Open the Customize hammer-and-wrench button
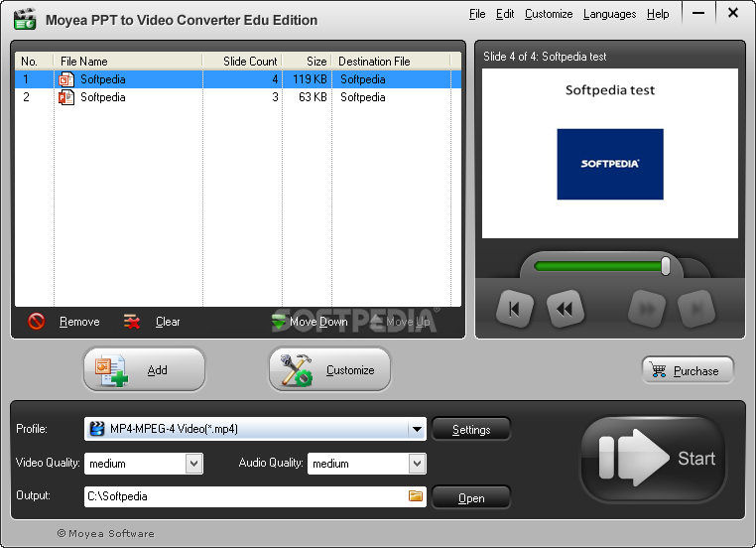This screenshot has height=548, width=756. (329, 370)
